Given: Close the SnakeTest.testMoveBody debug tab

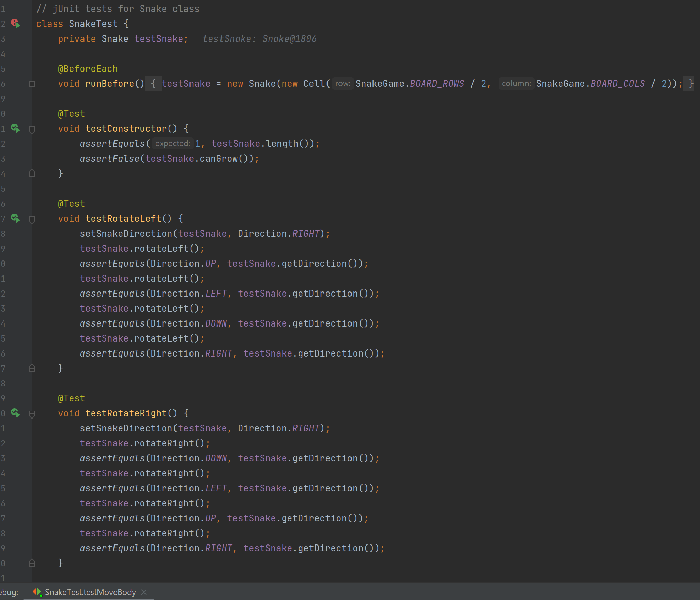Looking at the screenshot, I should 144,592.
